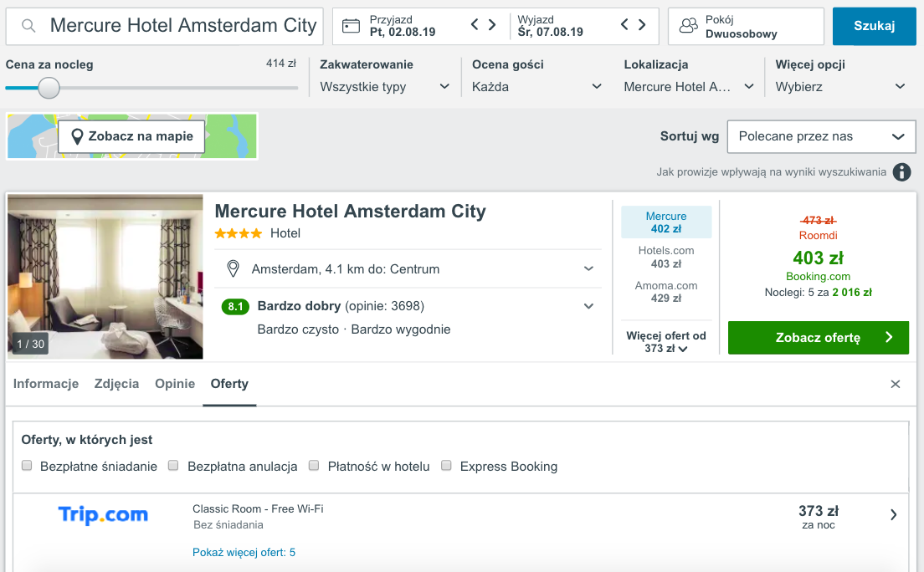Viewport: 924px width, 572px height.
Task: Click the Wyjazd Śr, 07.08.19 date
Action: click(551, 26)
